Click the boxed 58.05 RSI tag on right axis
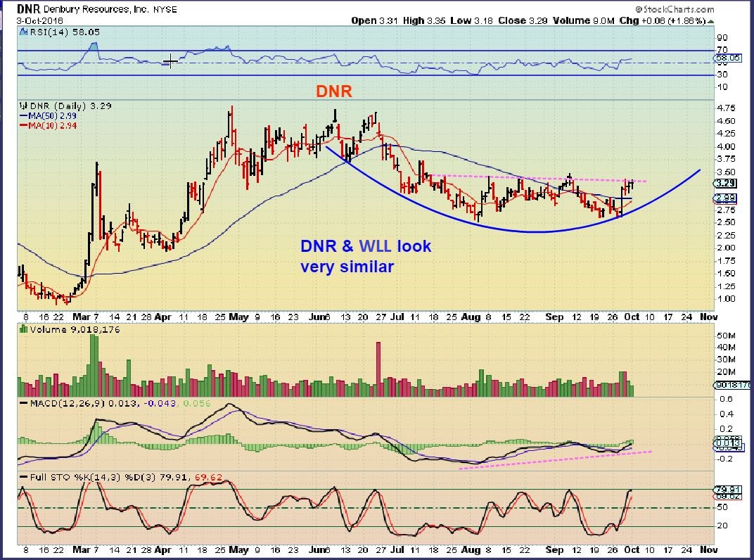 [728, 58]
